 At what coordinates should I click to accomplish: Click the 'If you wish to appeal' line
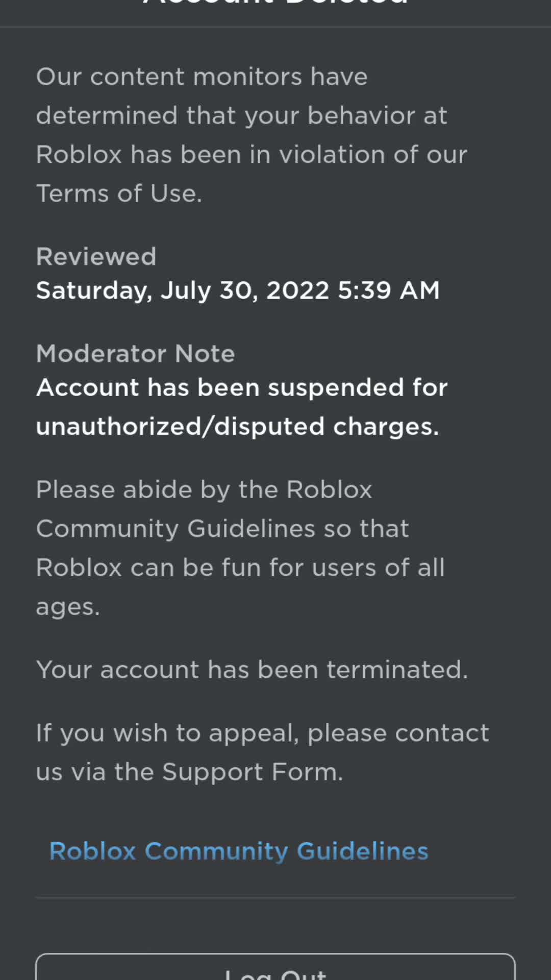[x=262, y=733]
